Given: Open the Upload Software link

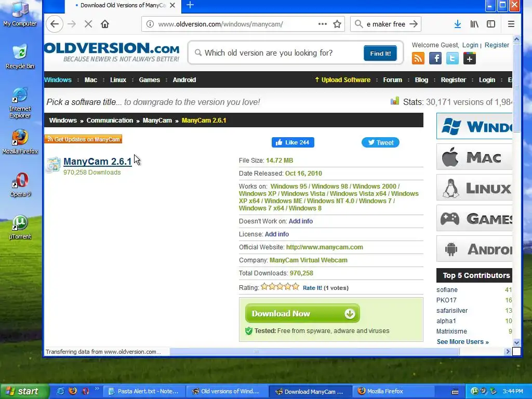Looking at the screenshot, I should pyautogui.click(x=343, y=79).
